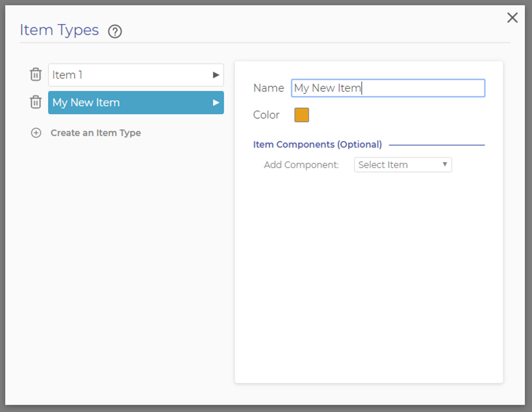Image resolution: width=532 pixels, height=412 pixels.
Task: Click the Add Component label
Action: point(301,165)
